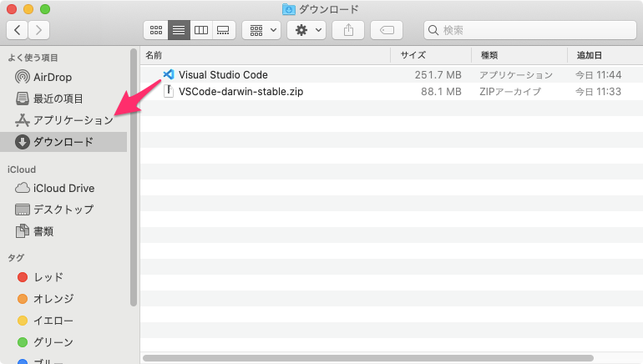Select the Visual Studio Code app row
This screenshot has width=643, height=364.
tap(392, 74)
